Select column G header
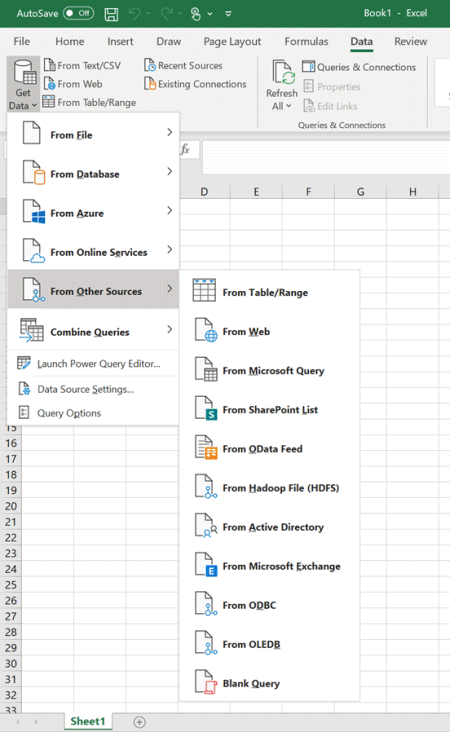 (360, 191)
